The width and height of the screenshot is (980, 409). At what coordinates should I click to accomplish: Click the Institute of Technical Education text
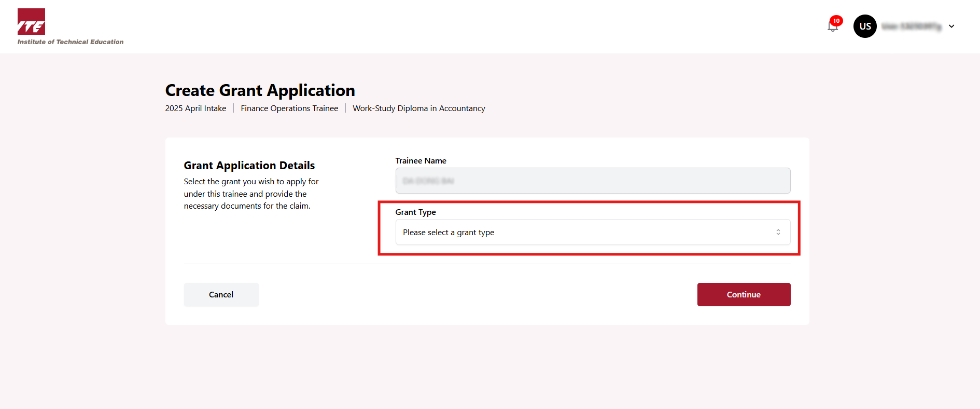click(x=71, y=42)
